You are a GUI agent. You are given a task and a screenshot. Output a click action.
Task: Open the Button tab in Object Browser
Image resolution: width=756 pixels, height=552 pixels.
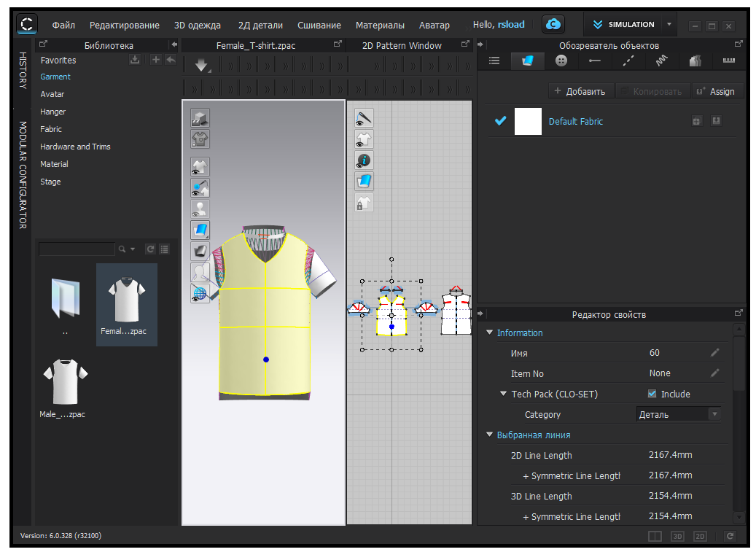tap(561, 61)
